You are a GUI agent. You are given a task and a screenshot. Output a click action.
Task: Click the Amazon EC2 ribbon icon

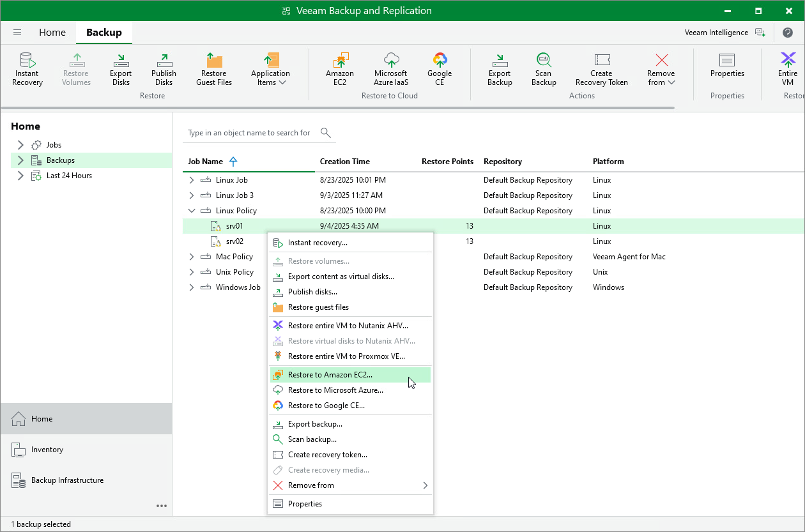click(x=340, y=69)
